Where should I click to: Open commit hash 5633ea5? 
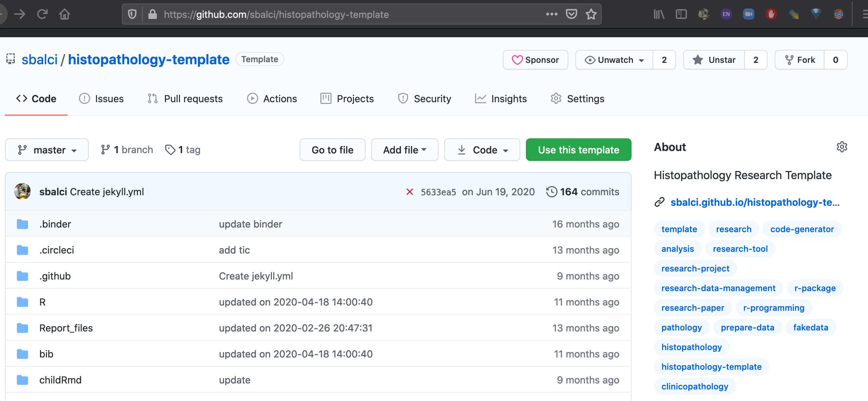point(438,192)
